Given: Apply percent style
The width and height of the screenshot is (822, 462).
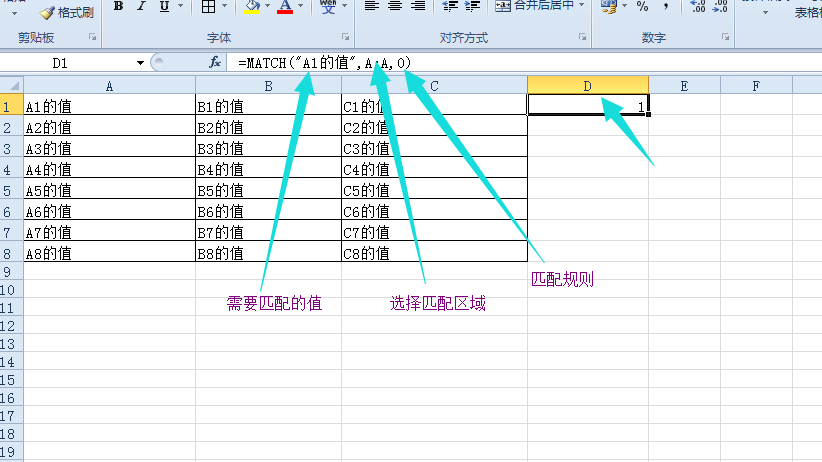Looking at the screenshot, I should point(642,6).
